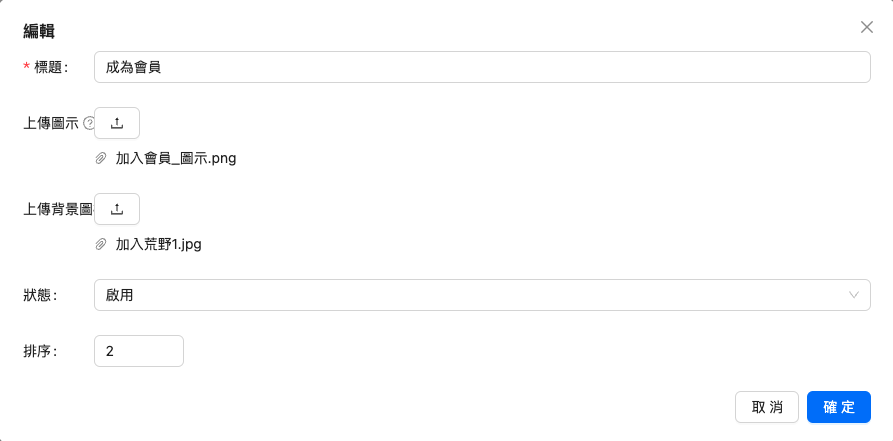The width and height of the screenshot is (893, 441).
Task: Click the 狀態 field label
Action: pos(40,295)
